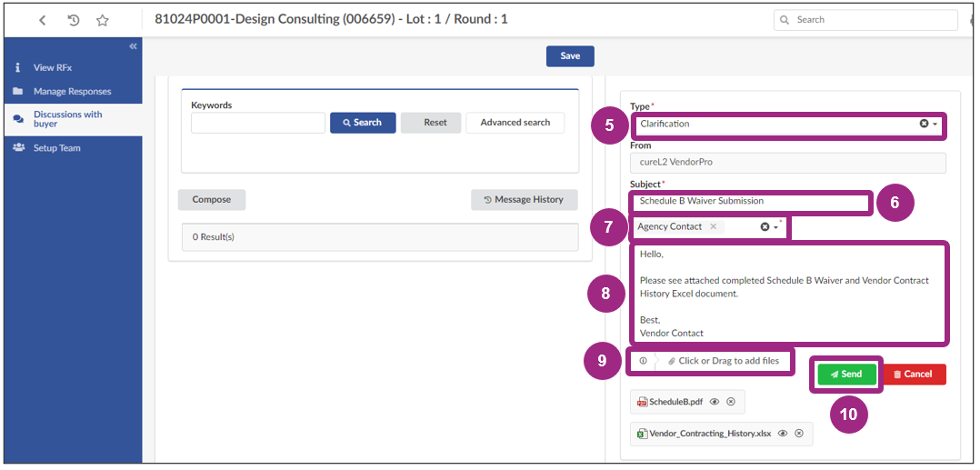
Task: Click the From field cureL2 VendorPro
Action: pyautogui.click(x=788, y=163)
